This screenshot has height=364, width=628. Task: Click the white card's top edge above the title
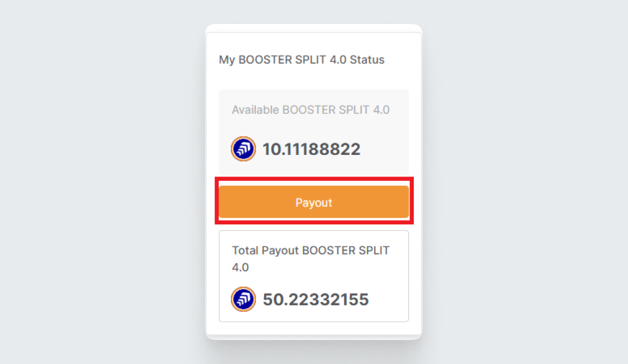coord(314,29)
